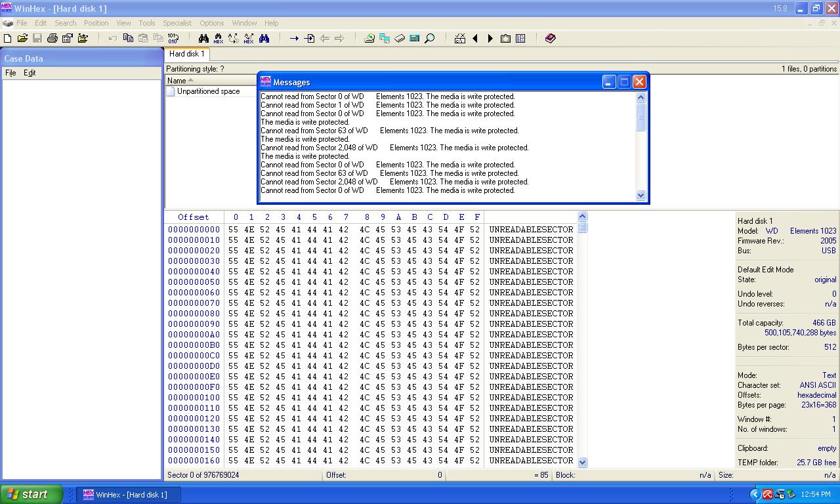Open the calculator toolbar icon
The height and width of the screenshot is (504, 840).
pos(415,39)
